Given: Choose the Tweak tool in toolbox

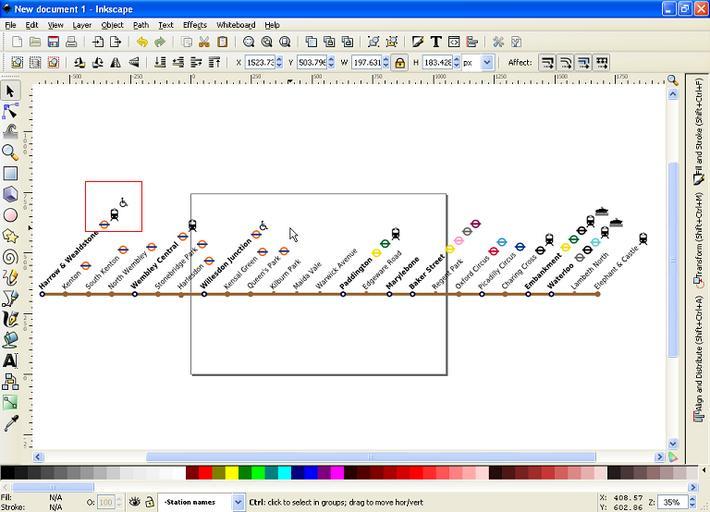Looking at the screenshot, I should pyautogui.click(x=10, y=132).
